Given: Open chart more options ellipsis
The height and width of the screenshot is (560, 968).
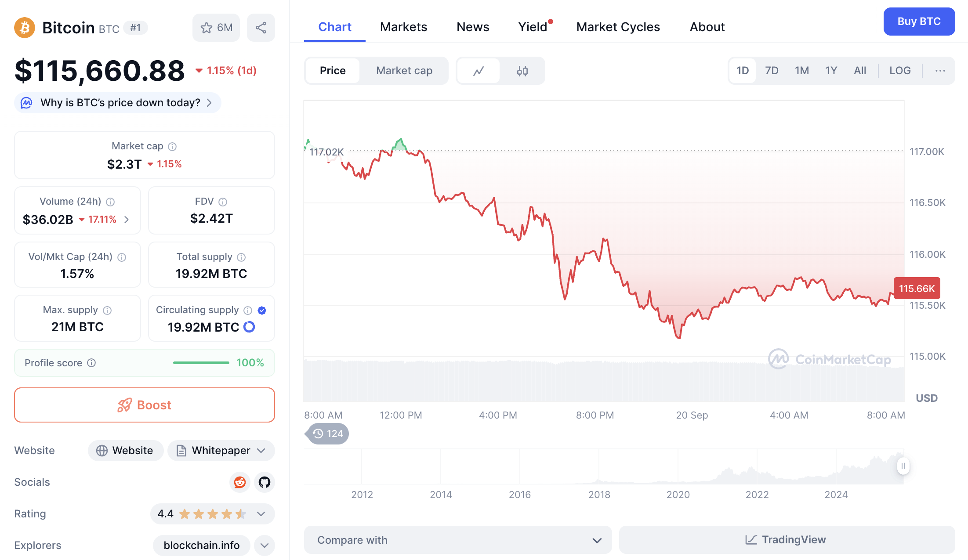Looking at the screenshot, I should pyautogui.click(x=940, y=71).
